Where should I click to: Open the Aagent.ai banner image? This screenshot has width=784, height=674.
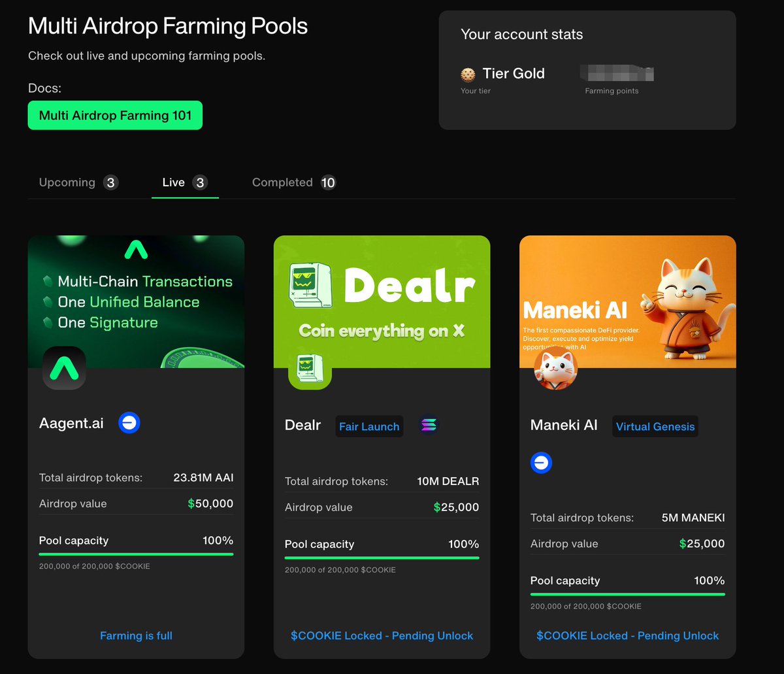point(136,301)
